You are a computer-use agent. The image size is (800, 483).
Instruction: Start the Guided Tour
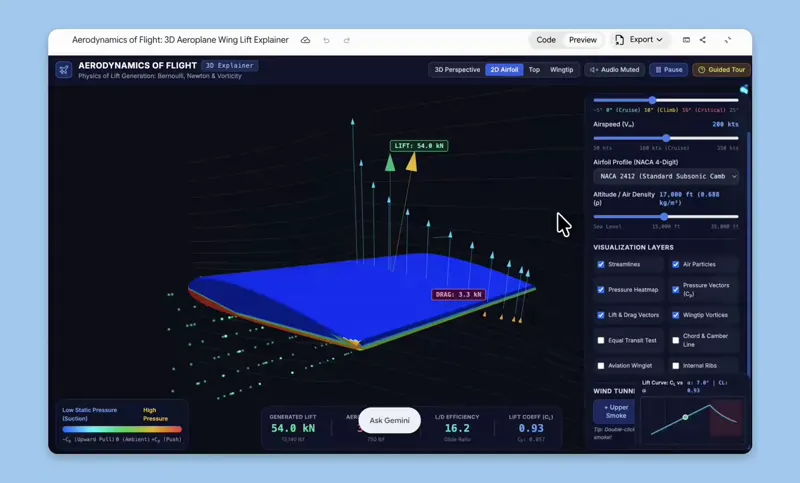[x=721, y=70]
